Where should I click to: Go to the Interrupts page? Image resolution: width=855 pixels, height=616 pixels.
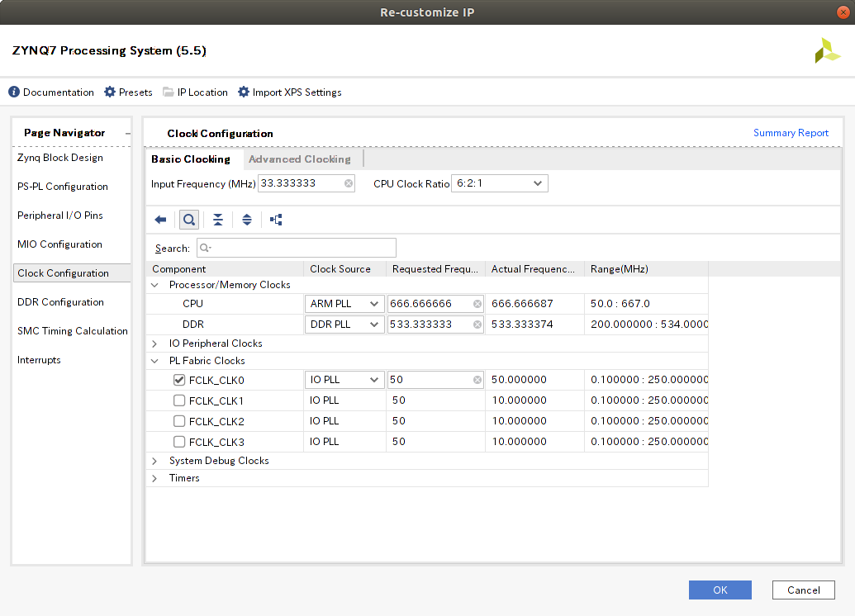click(x=39, y=360)
